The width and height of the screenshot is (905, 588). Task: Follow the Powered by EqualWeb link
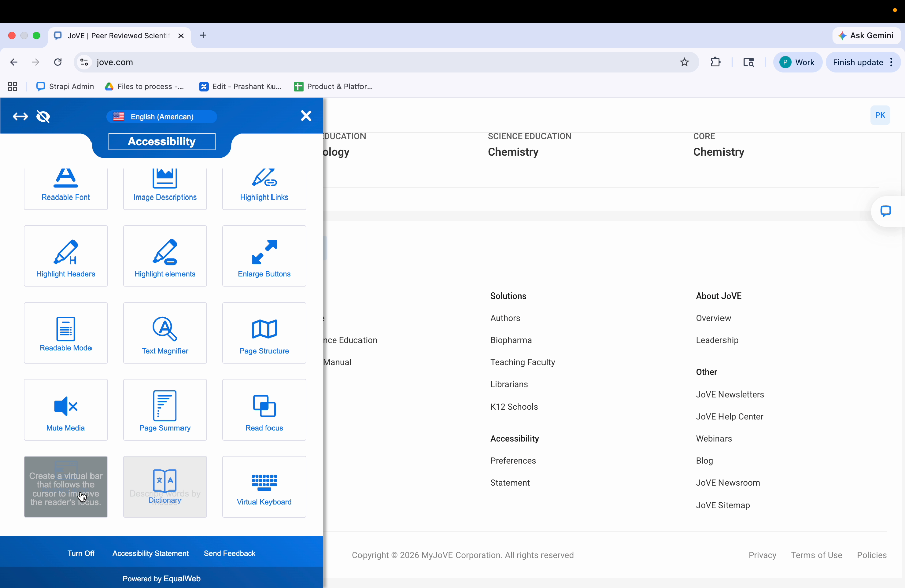pyautogui.click(x=161, y=579)
